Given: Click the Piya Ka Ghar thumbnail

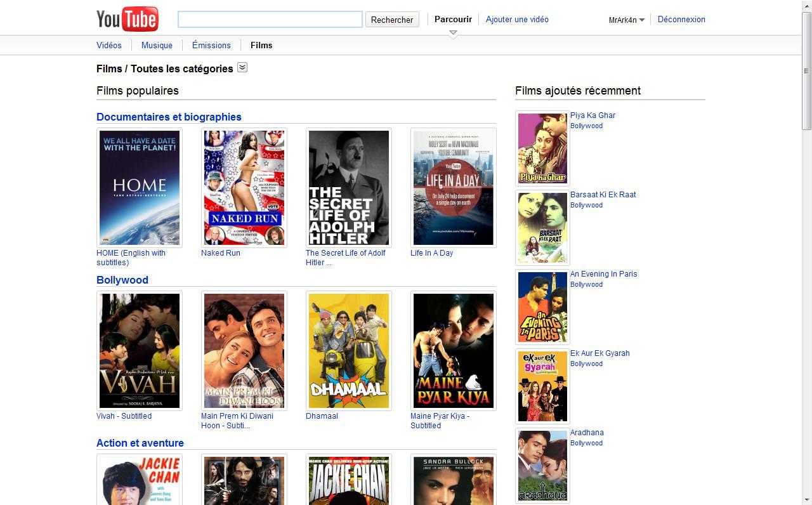Looking at the screenshot, I should click(x=542, y=148).
